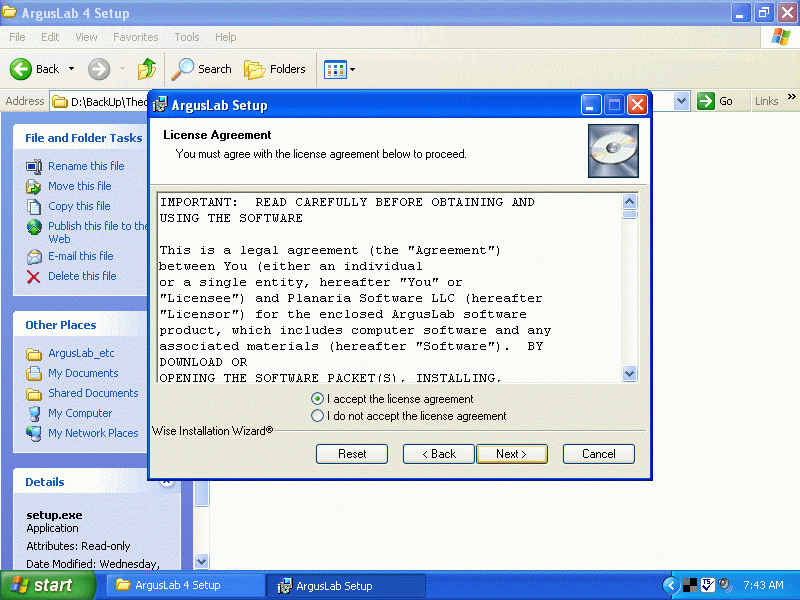
Task: Open the Edit menu in Explorer
Action: (x=49, y=37)
